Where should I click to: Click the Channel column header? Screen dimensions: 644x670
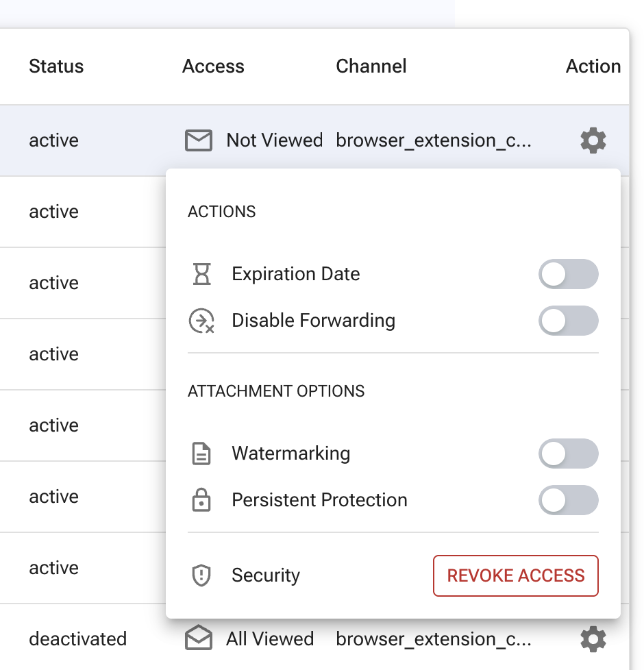[x=371, y=66]
